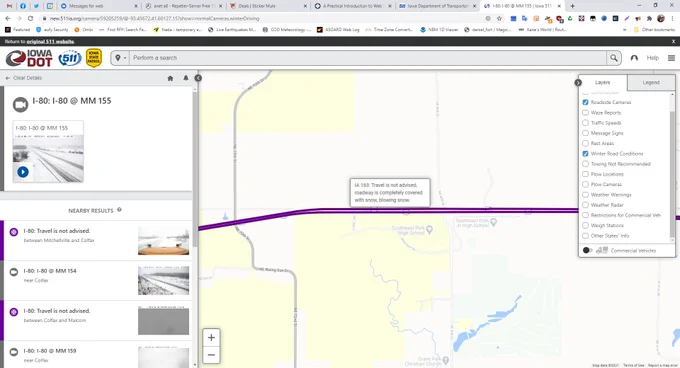The width and height of the screenshot is (680, 368).
Task: Enable Weather Radar layer
Action: 585,205
